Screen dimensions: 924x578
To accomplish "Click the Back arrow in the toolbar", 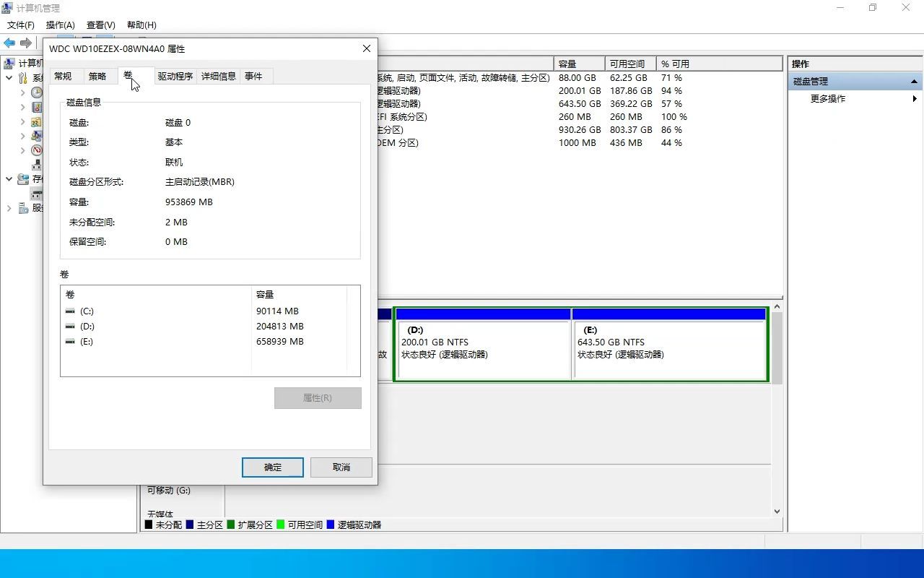I will (9, 43).
